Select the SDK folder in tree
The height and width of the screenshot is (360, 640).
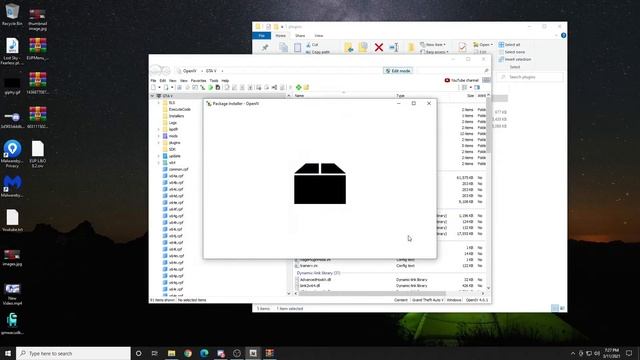tap(172, 149)
